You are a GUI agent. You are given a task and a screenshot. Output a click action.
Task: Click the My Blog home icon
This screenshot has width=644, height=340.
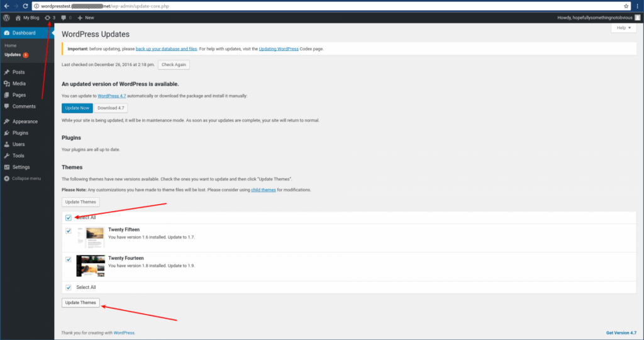tap(18, 18)
